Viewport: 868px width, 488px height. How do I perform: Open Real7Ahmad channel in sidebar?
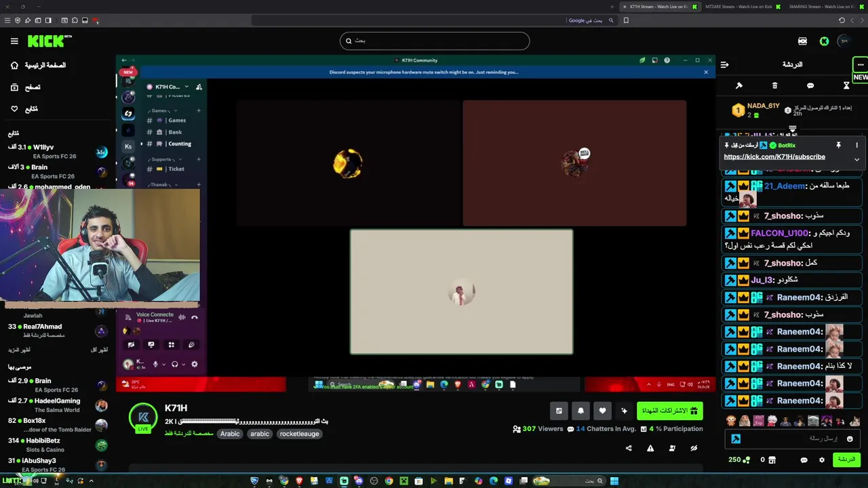(x=58, y=331)
